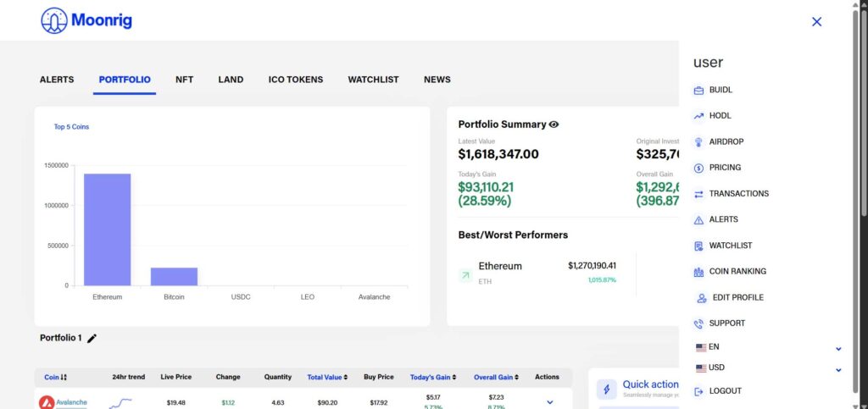Click the Quick action lightning icon
The width and height of the screenshot is (868, 409).
click(606, 390)
